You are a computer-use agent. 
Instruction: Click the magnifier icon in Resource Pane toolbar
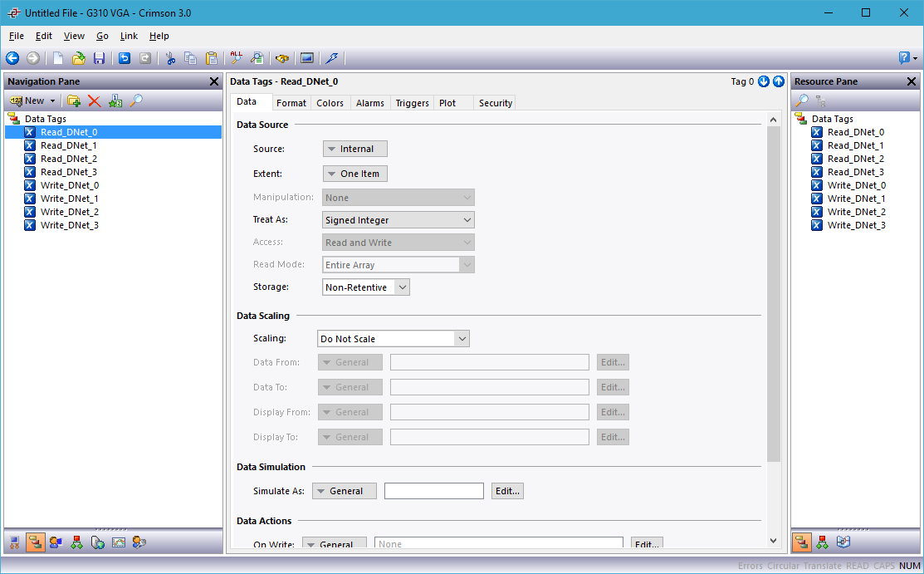801,101
